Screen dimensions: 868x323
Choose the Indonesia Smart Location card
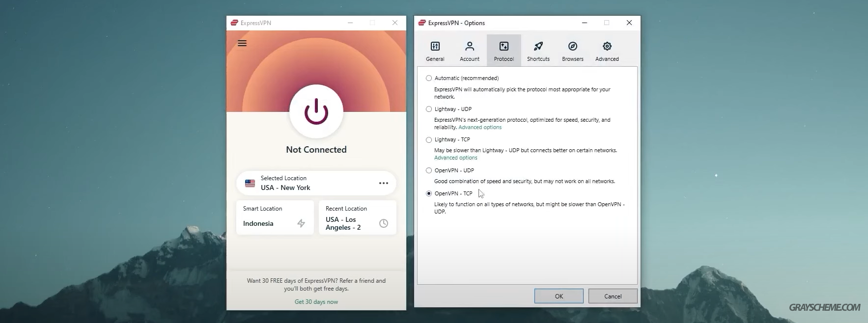coord(275,217)
